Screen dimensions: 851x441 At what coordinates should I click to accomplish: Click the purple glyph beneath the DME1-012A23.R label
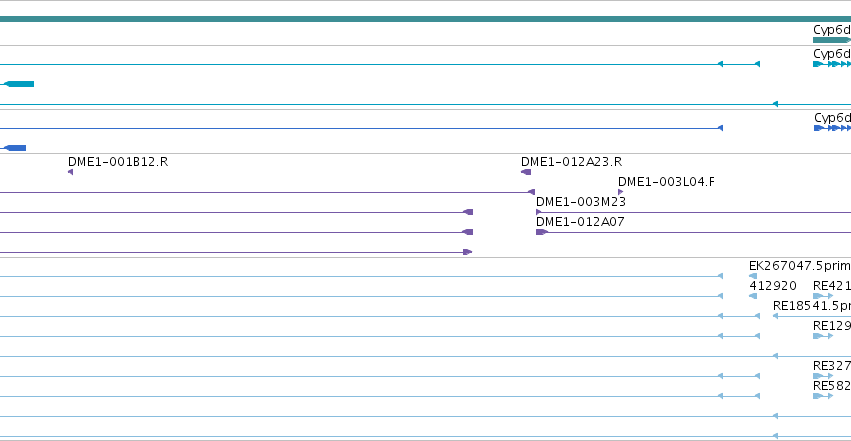[526, 172]
